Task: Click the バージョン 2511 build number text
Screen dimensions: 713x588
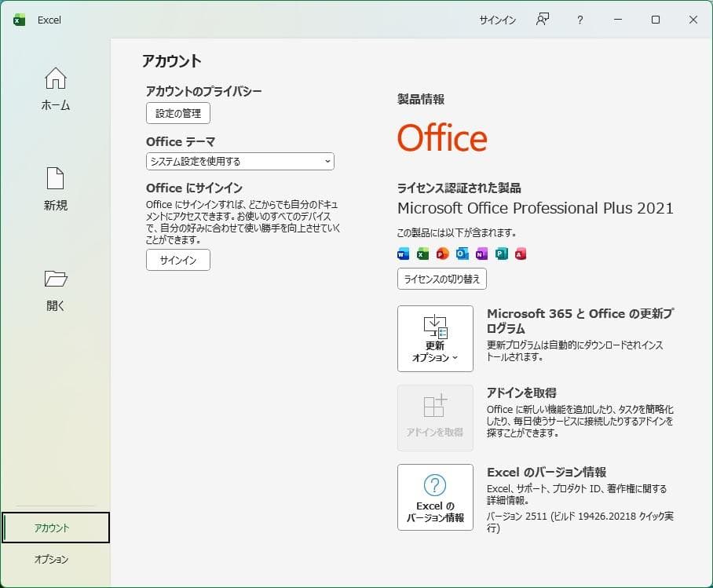Action: (580, 522)
